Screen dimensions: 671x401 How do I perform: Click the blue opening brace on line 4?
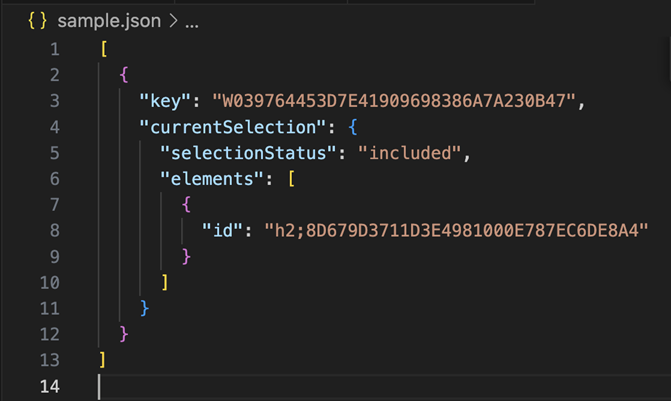pos(353,127)
